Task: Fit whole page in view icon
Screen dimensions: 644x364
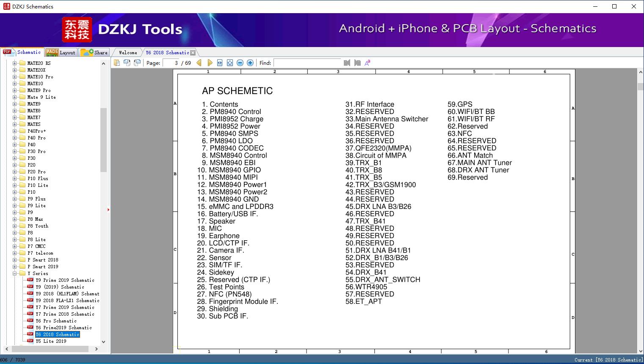Action: [230, 63]
